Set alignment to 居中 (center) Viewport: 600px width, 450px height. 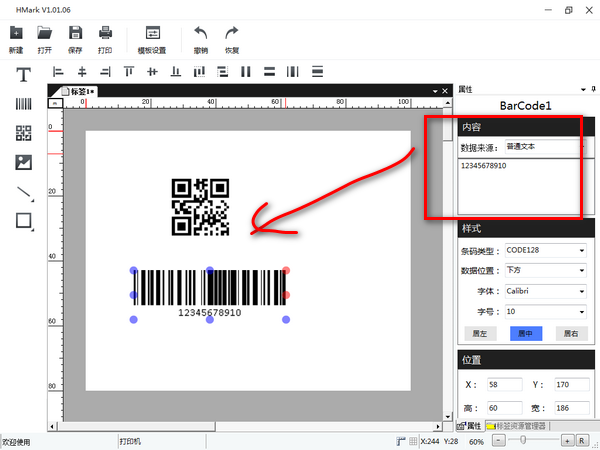pos(523,333)
